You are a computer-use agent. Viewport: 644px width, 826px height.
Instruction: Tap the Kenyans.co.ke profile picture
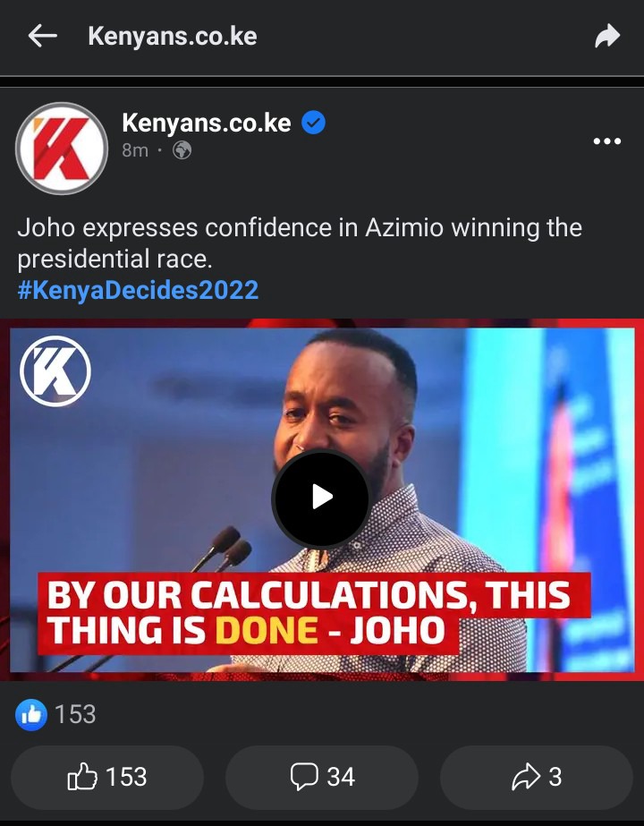click(x=62, y=149)
